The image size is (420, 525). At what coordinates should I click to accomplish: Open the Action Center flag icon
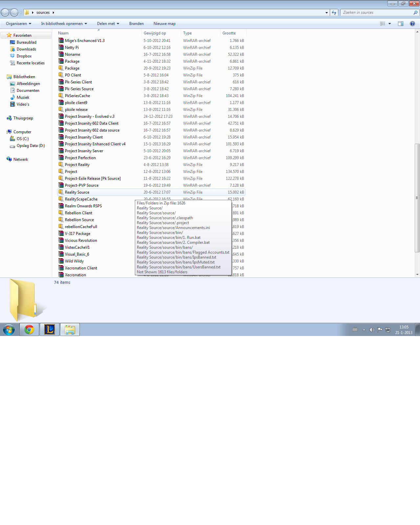point(380,330)
